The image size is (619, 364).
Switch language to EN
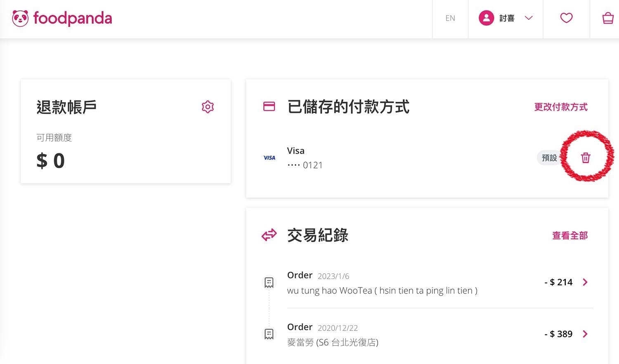(450, 18)
